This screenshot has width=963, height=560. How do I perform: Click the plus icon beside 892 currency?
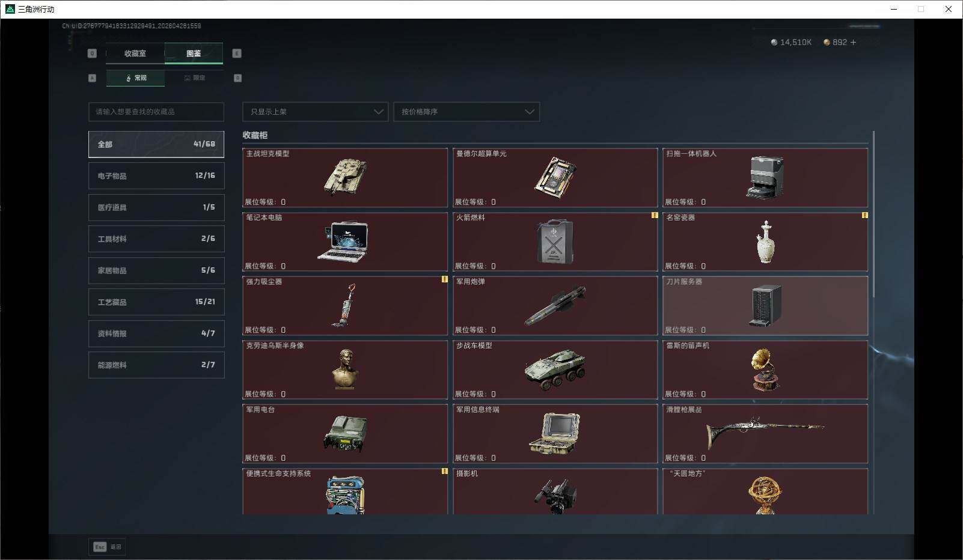tap(853, 42)
